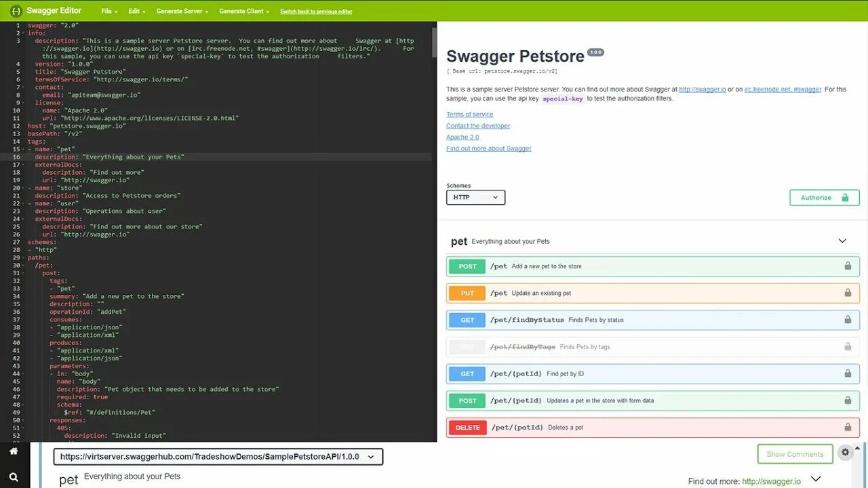Image resolution: width=868 pixels, height=488 pixels.
Task: Open Find out more about Swagger link
Action: click(489, 148)
